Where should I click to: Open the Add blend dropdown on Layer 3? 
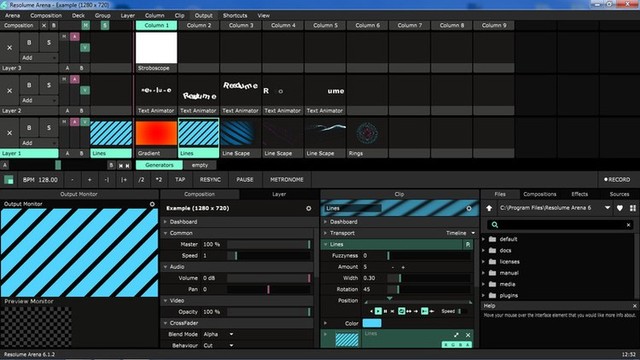(39, 58)
